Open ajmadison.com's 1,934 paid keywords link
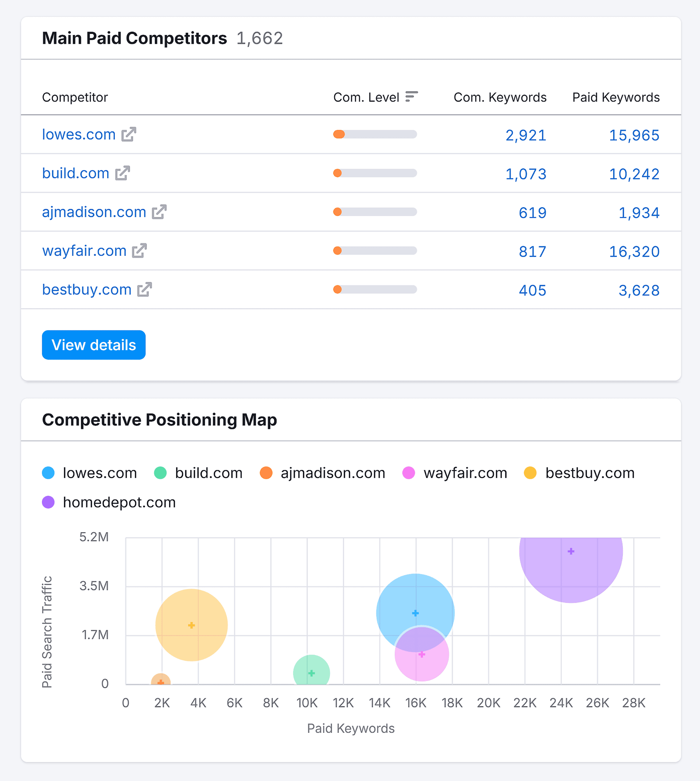The height and width of the screenshot is (781, 700). tap(640, 212)
